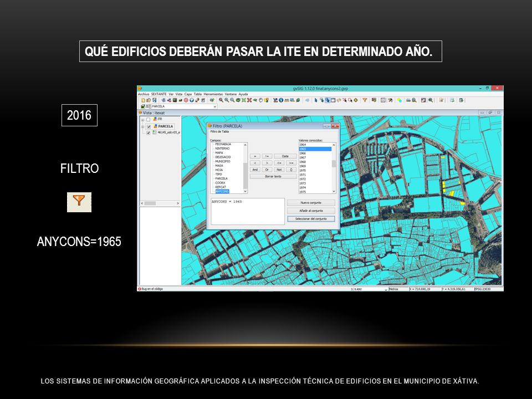532x399 pixels.
Task: Click the Zoom in magnifier icon
Action: [227, 100]
